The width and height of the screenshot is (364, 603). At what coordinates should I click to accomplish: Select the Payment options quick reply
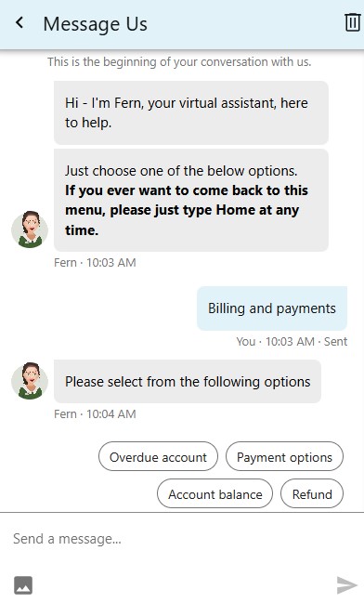coord(284,457)
